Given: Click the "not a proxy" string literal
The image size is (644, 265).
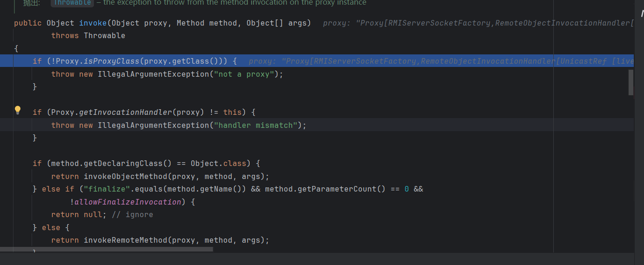Looking at the screenshot, I should click(246, 74).
